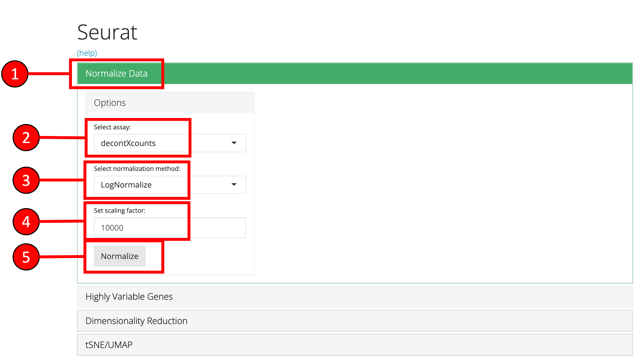Collapse the Normalize Data panel header

[116, 74]
